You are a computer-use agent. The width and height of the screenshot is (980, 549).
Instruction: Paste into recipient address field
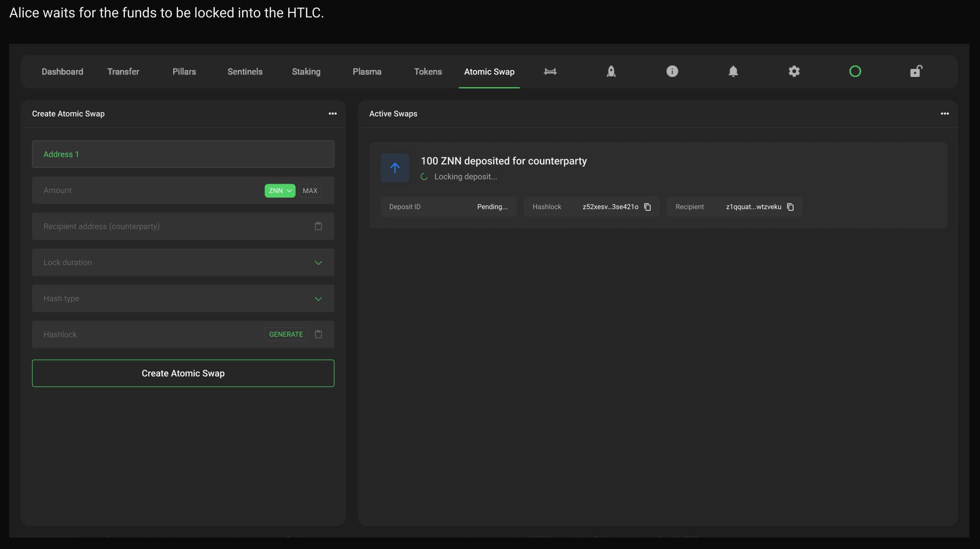(318, 226)
